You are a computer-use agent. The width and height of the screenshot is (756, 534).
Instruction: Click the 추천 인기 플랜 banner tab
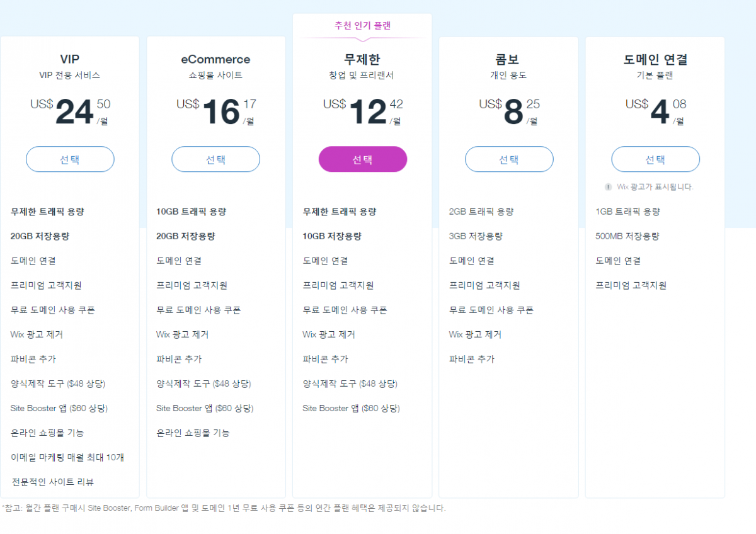[362, 26]
